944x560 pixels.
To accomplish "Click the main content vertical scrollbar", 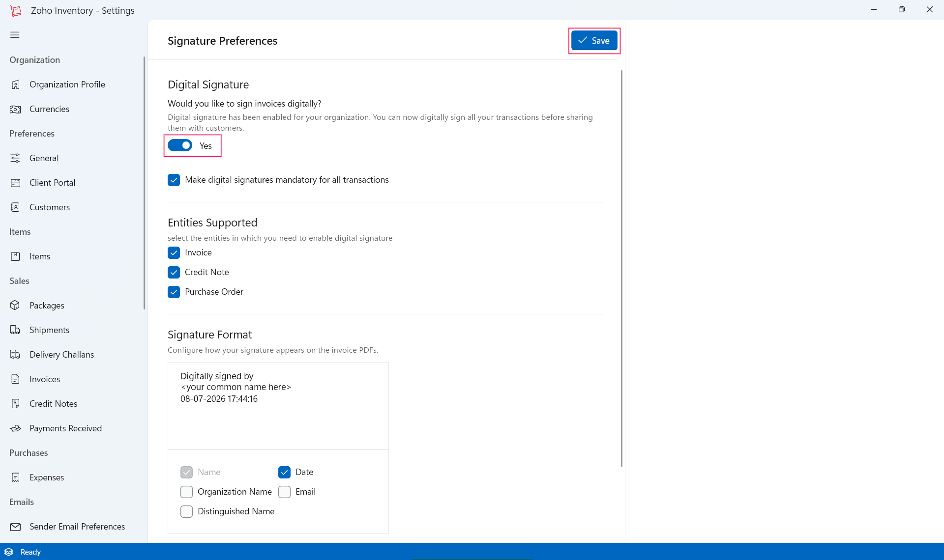I will [621, 268].
